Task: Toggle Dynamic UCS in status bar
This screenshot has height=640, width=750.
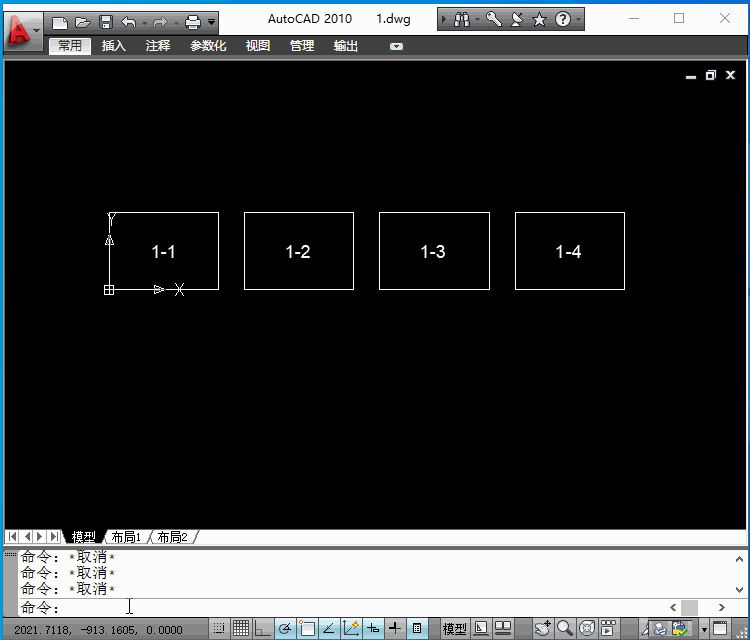Action: 351,628
